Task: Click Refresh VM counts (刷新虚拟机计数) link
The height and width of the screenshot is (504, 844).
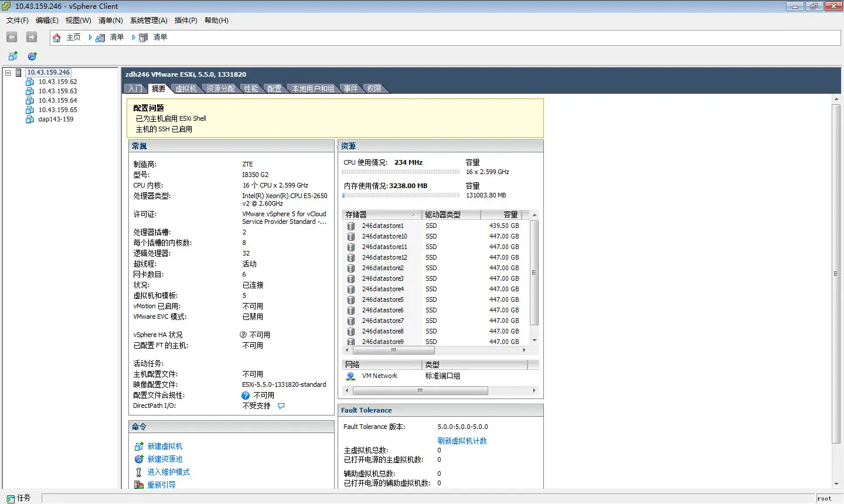Action: click(462, 441)
